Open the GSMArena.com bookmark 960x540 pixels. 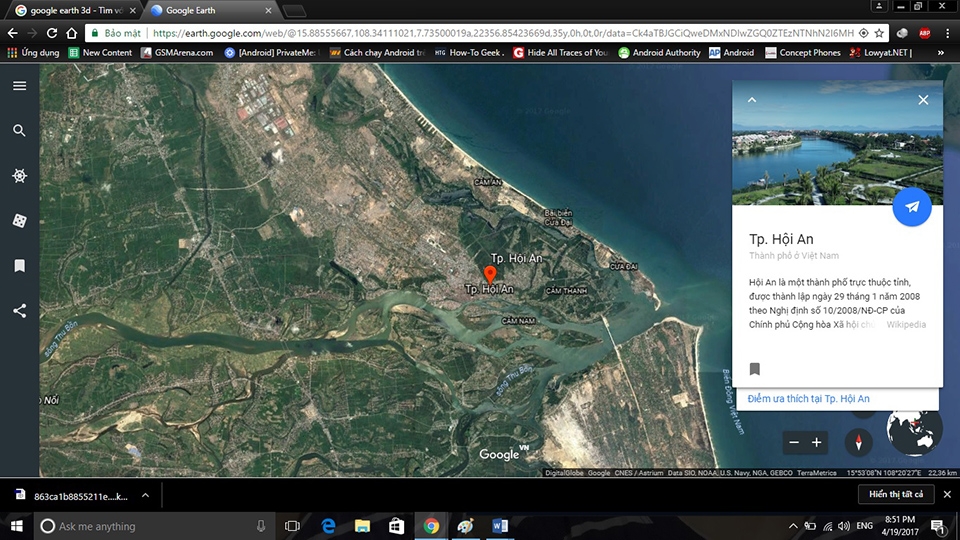(x=177, y=53)
